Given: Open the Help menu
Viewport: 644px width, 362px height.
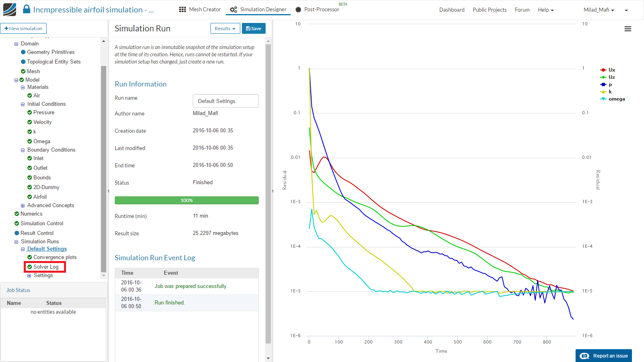Looking at the screenshot, I should tap(545, 10).
